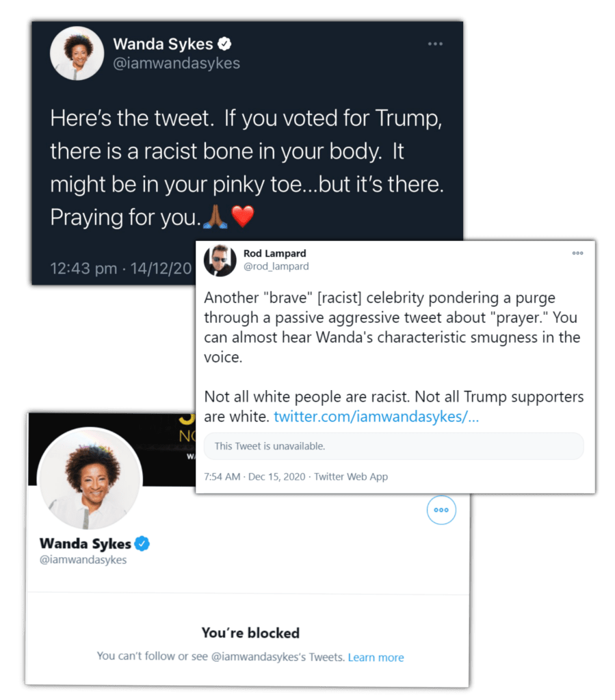This screenshot has width=615, height=700.
Task: Click the blue verified badge on the profile
Action: click(x=142, y=544)
